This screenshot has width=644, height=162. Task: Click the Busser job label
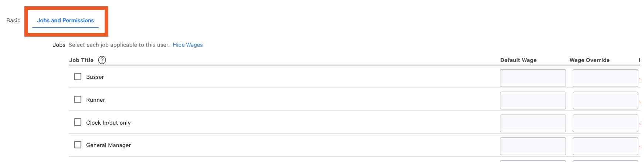click(95, 77)
